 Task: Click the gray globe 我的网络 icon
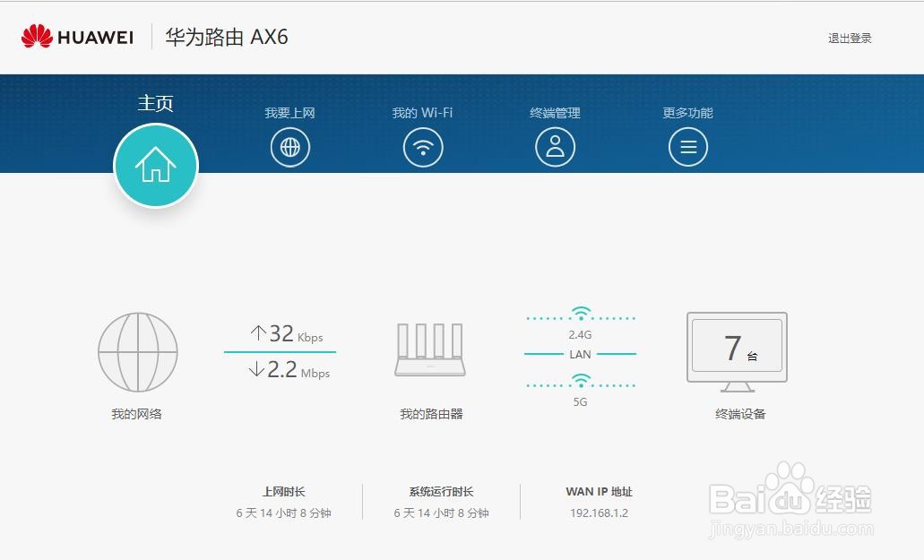pyautogui.click(x=137, y=352)
